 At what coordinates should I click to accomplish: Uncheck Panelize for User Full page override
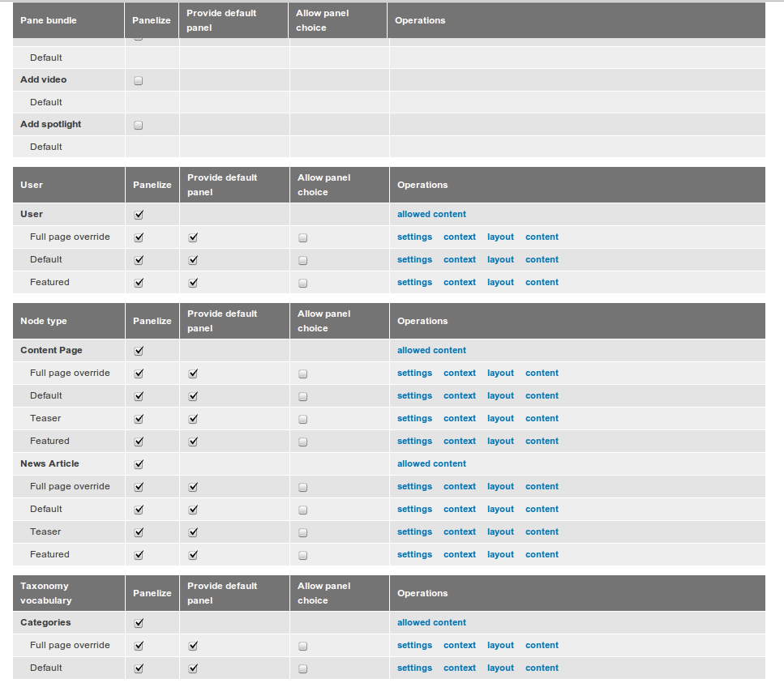click(139, 237)
